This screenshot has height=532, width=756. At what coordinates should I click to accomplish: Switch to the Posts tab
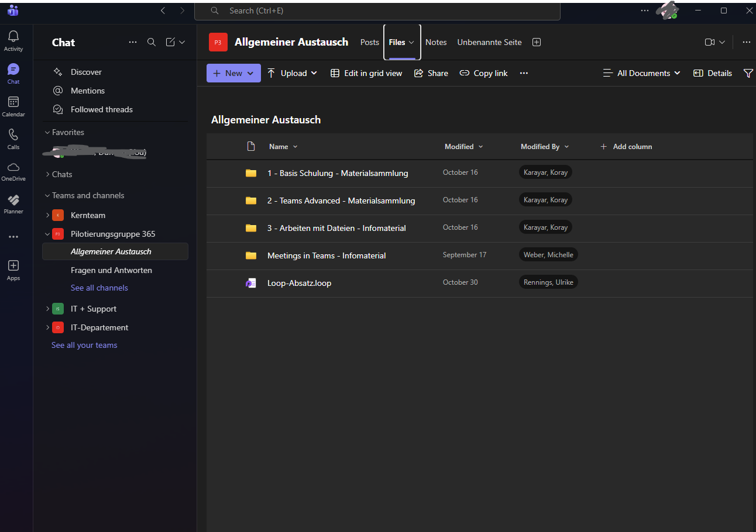(369, 42)
